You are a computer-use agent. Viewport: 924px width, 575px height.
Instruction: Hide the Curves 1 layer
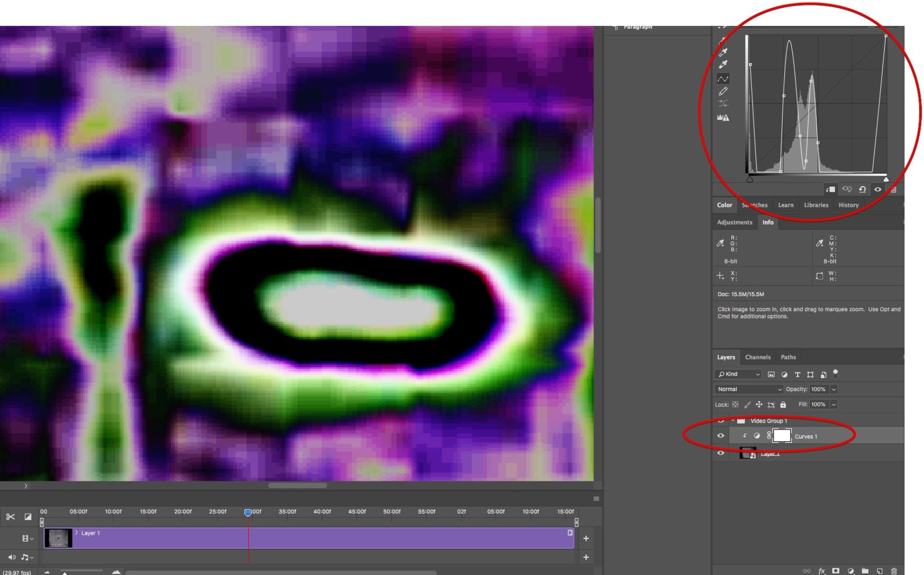(721, 436)
